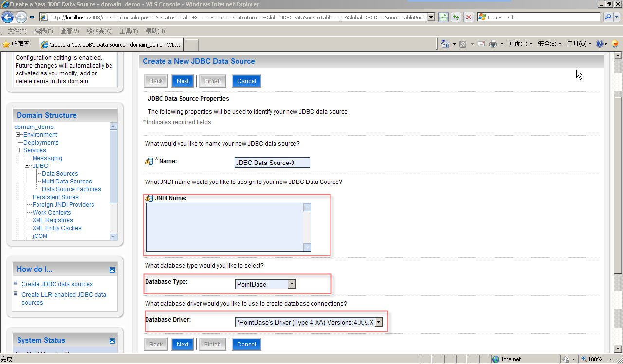Expand the Environment tree node
The image size is (623, 364).
click(18, 135)
